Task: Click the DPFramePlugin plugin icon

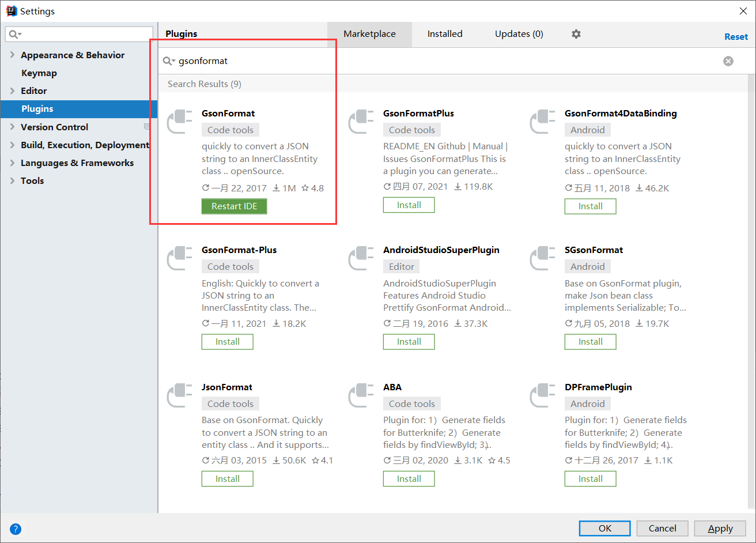Action: pyautogui.click(x=542, y=395)
